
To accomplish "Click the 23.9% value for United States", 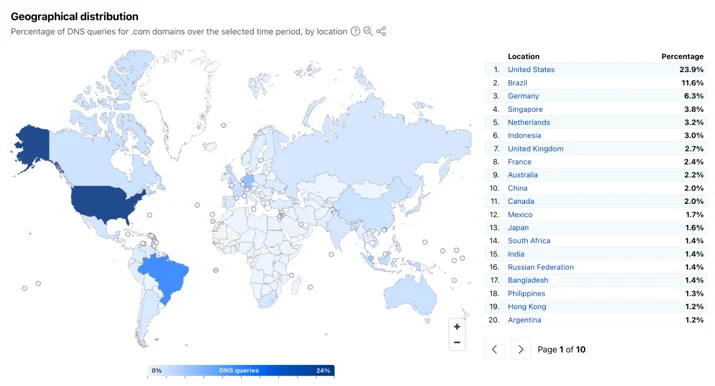I will (x=691, y=70).
